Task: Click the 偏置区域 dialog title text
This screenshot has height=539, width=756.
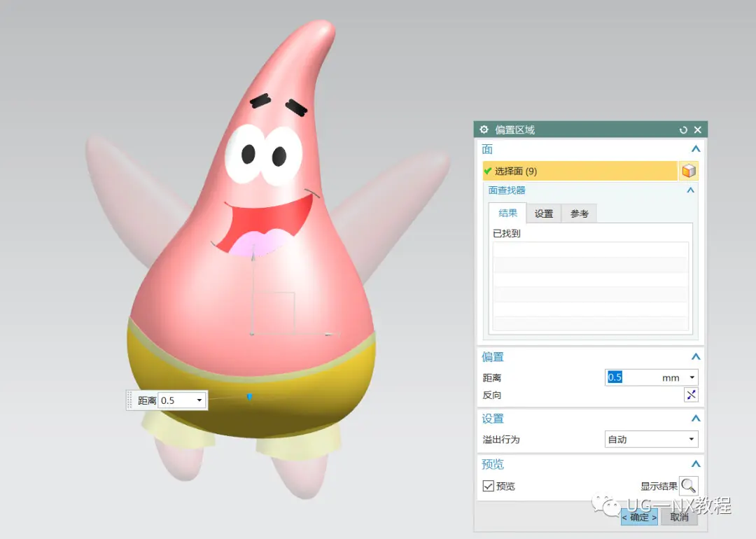Action: pyautogui.click(x=515, y=129)
